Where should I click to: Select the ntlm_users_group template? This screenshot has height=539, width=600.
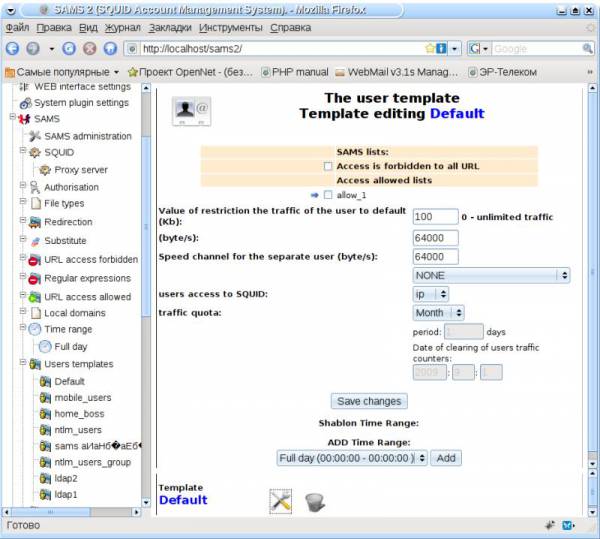pos(93,462)
